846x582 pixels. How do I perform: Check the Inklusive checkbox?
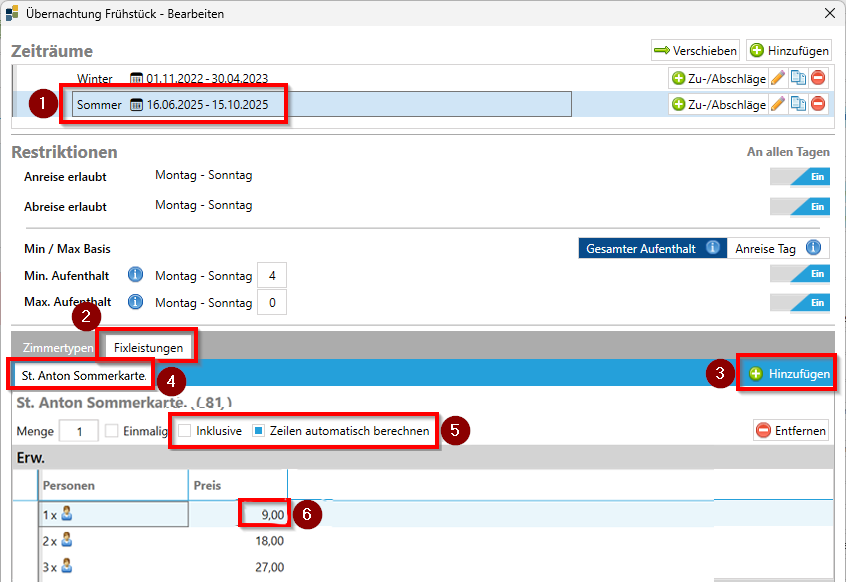click(x=185, y=431)
